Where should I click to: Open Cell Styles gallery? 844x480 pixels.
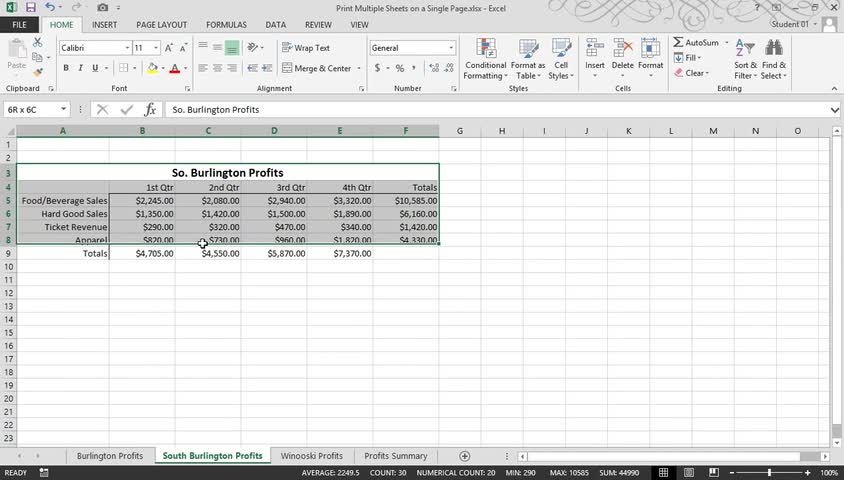pos(561,59)
